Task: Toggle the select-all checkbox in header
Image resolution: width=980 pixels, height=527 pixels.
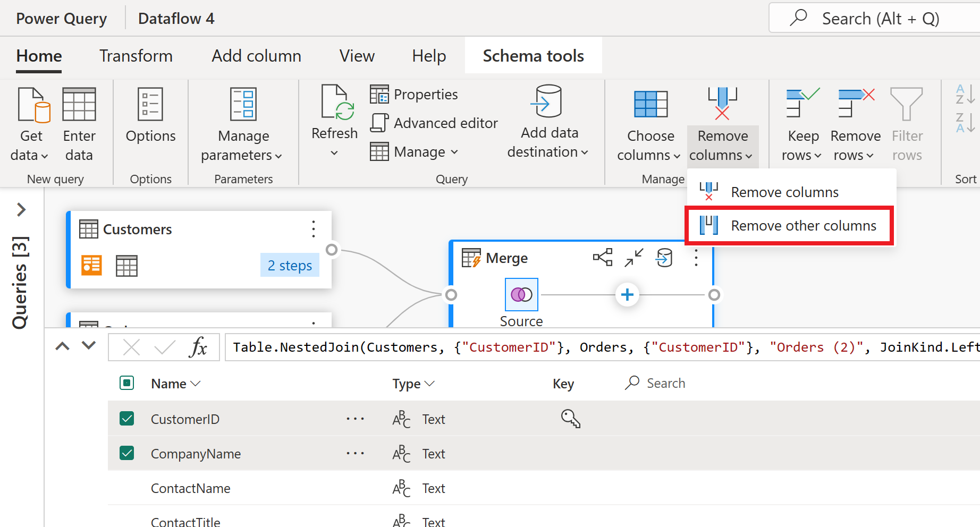Action: coord(127,383)
